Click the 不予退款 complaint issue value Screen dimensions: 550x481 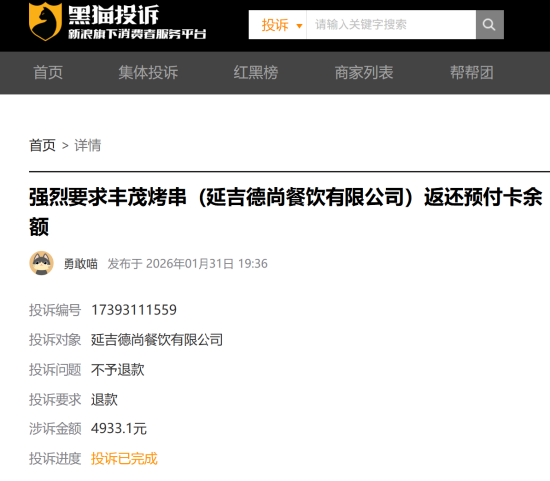[118, 370]
